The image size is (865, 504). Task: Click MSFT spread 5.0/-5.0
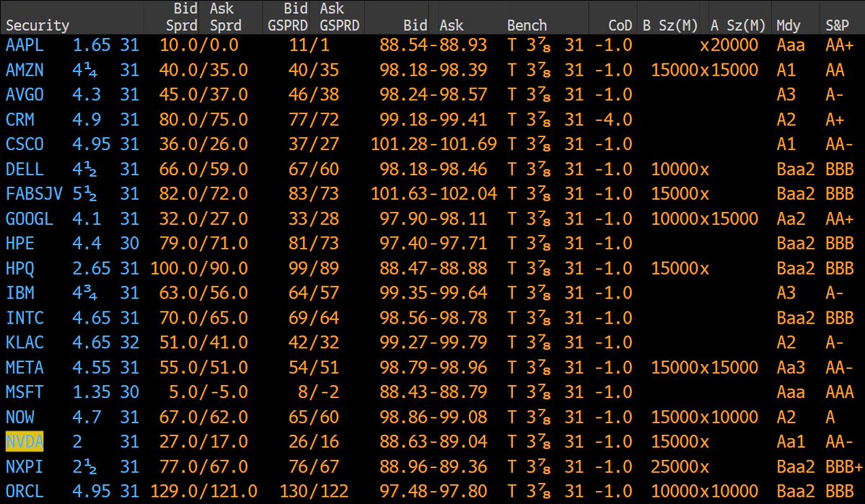[x=208, y=392]
